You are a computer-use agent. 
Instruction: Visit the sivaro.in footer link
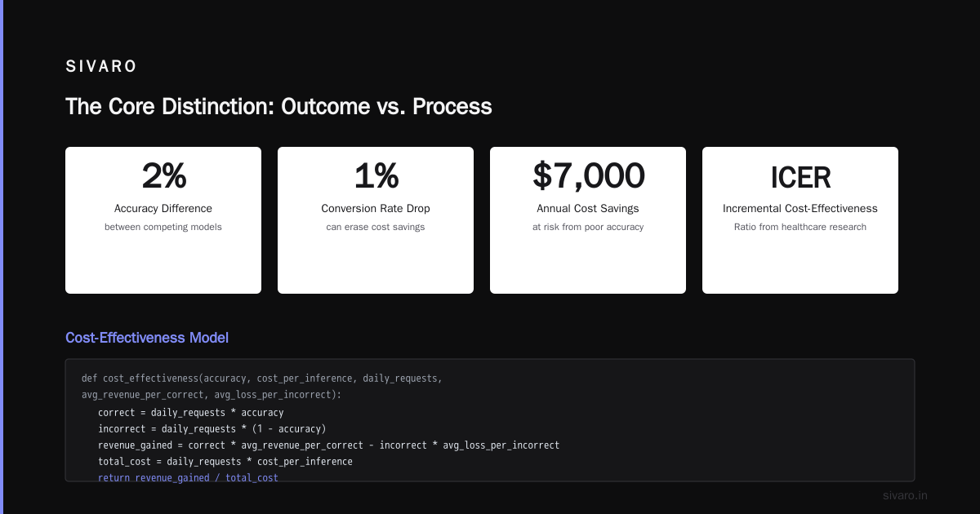tap(906, 495)
